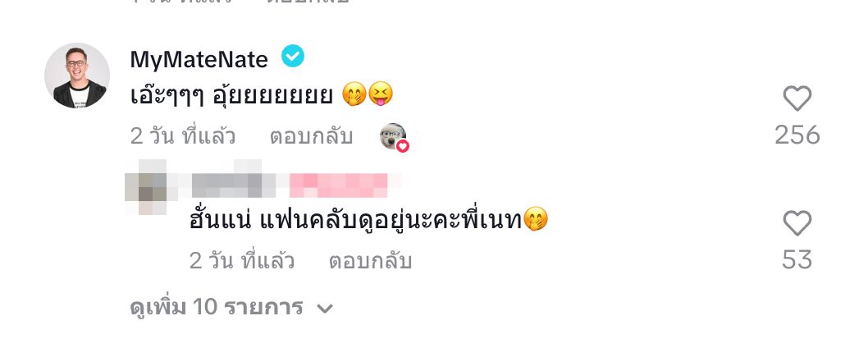This screenshot has width=868, height=348.
Task: View the 53 likes count on the reply
Action: 797,260
